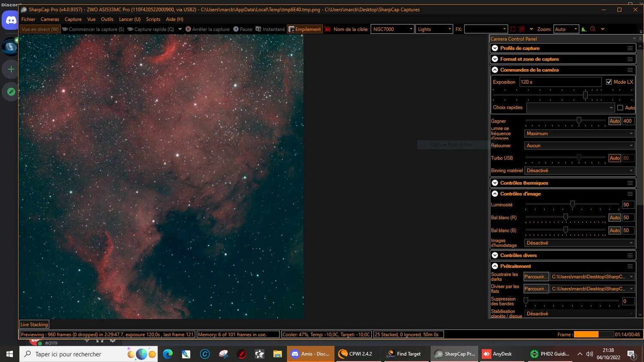Click the green histogram auto-stretch icon
Image resolution: width=644 pixels, height=362 pixels.
coord(583,29)
